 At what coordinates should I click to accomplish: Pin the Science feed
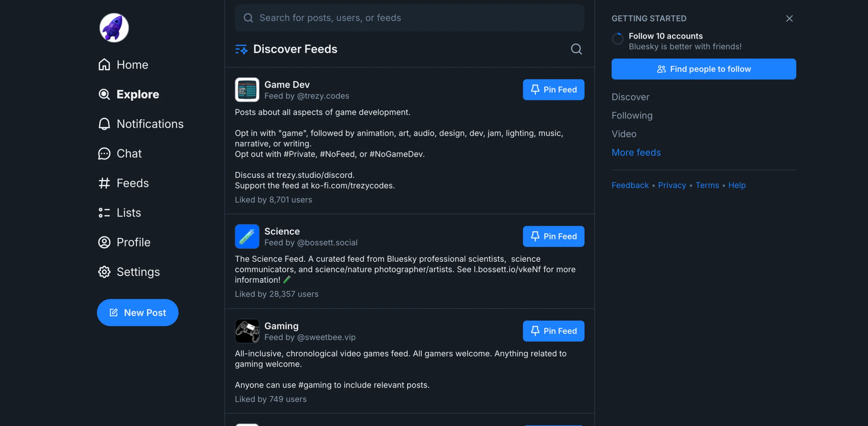tap(553, 236)
